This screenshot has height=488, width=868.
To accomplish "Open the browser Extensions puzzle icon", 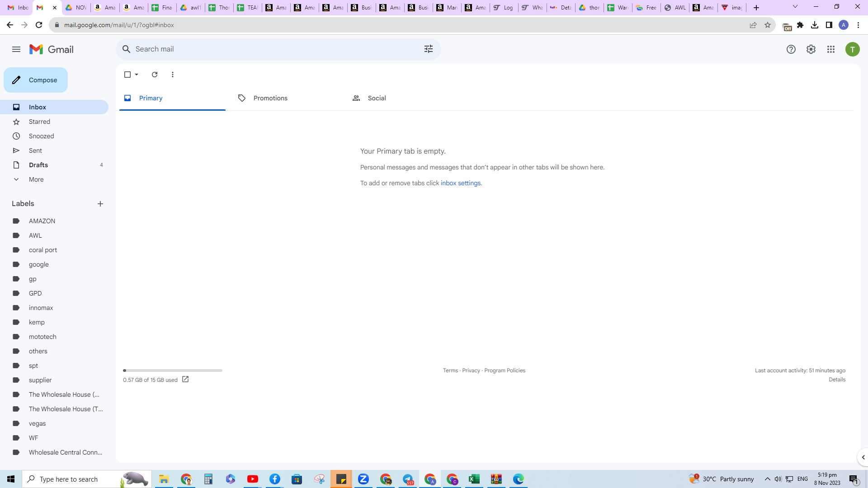I will tap(800, 25).
